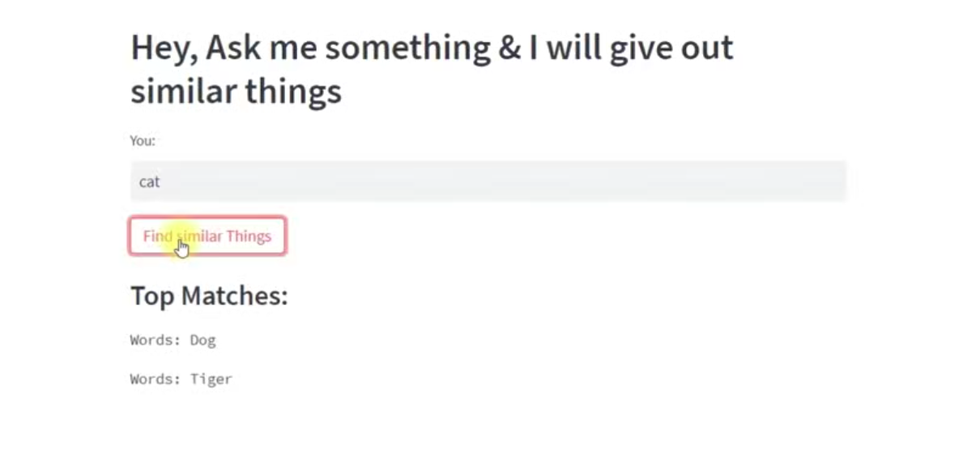
Task: Click the word Dog in results
Action: [x=203, y=340]
